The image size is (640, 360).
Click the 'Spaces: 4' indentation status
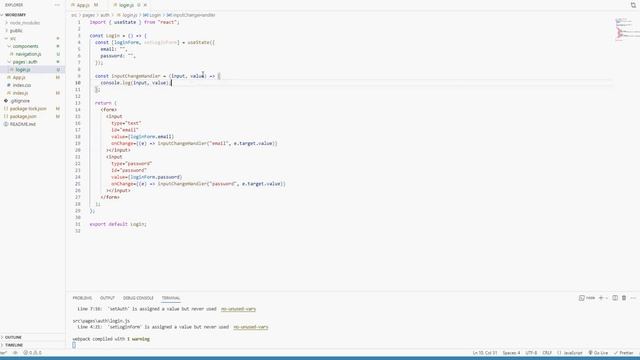pyautogui.click(x=511, y=353)
